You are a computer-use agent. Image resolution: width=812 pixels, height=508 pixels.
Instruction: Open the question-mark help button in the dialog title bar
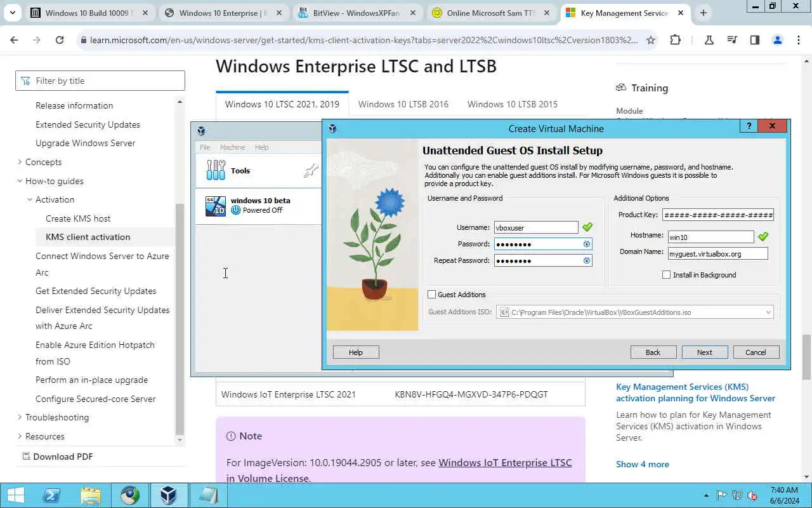click(749, 126)
